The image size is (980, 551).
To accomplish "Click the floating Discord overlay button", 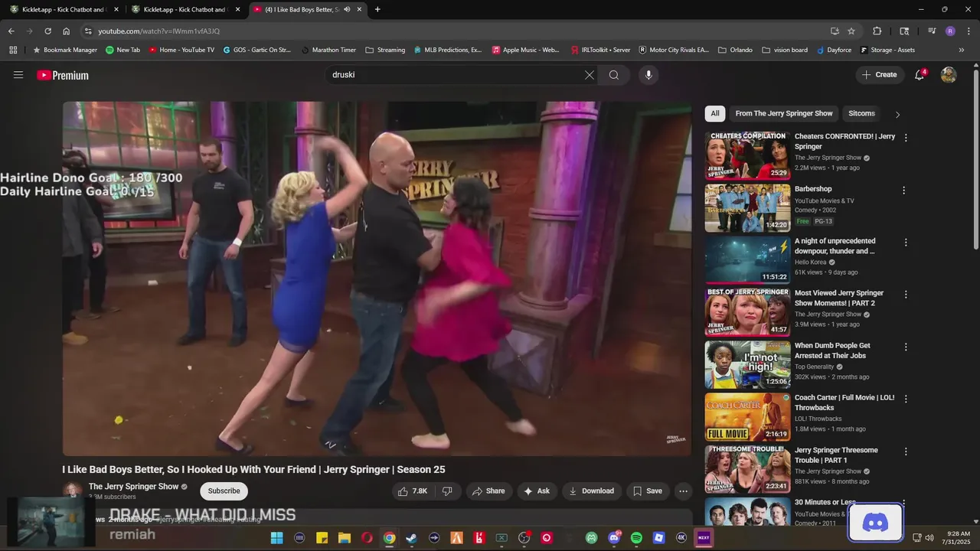I will click(875, 523).
